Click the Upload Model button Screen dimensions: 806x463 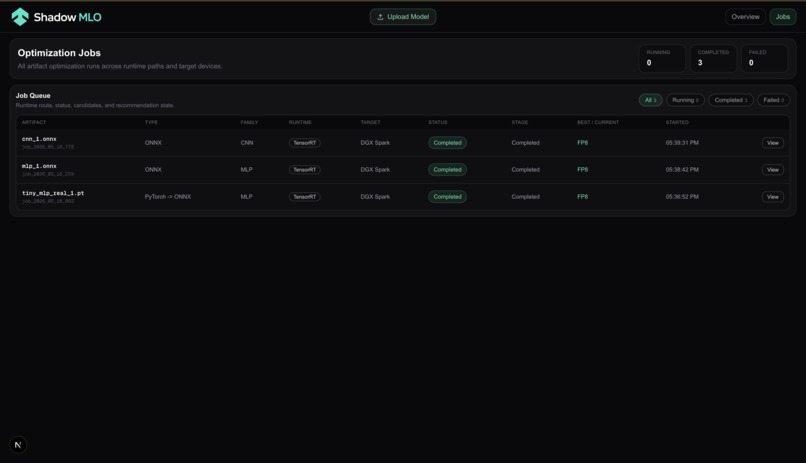click(403, 17)
